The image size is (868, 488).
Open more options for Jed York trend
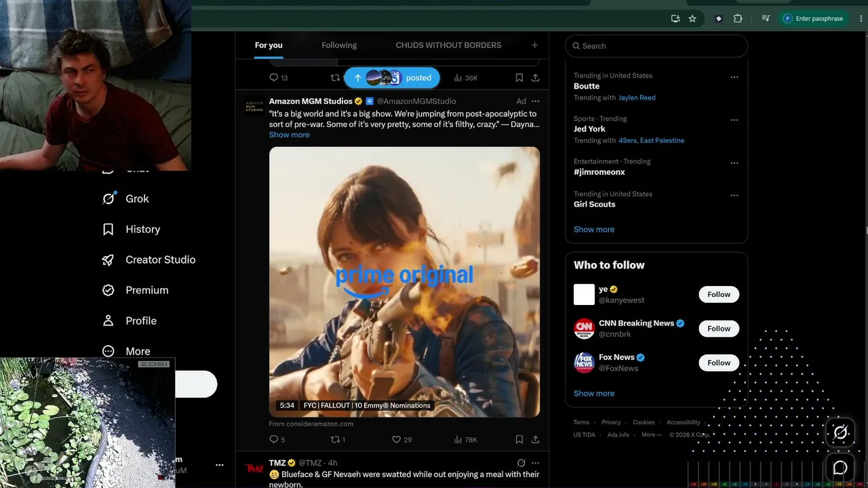click(x=734, y=120)
